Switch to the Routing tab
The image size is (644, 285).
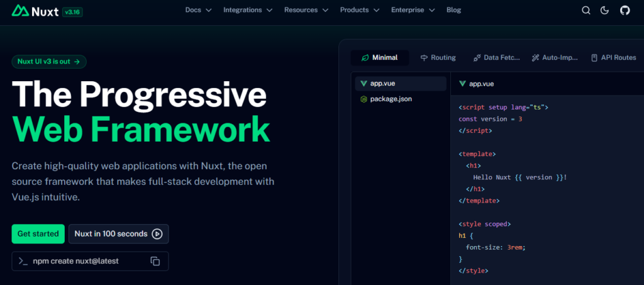tap(438, 58)
